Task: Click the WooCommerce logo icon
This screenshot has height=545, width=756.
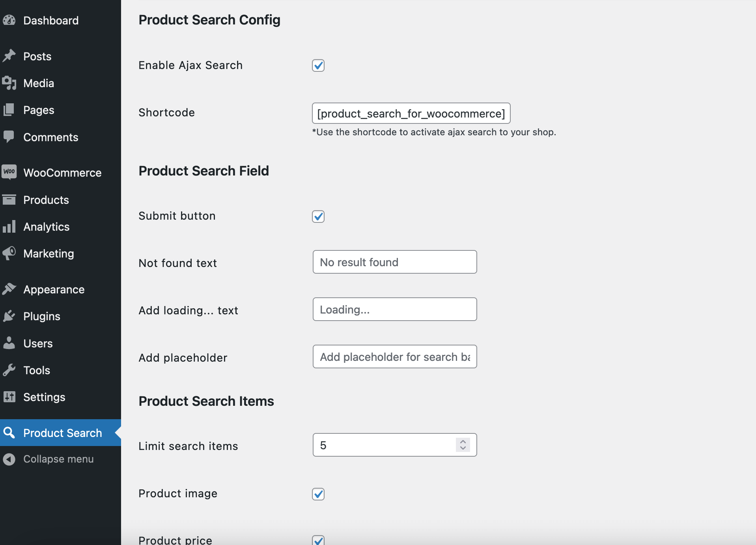Action: 9,172
